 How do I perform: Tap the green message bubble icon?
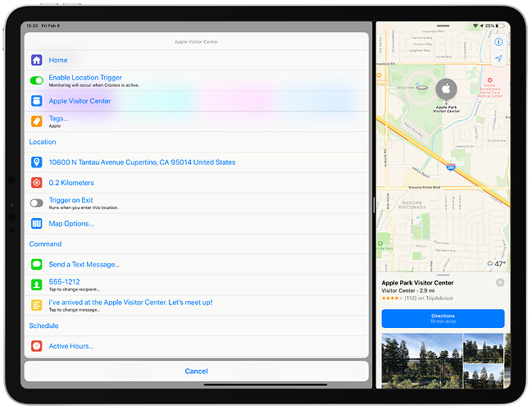(x=37, y=264)
